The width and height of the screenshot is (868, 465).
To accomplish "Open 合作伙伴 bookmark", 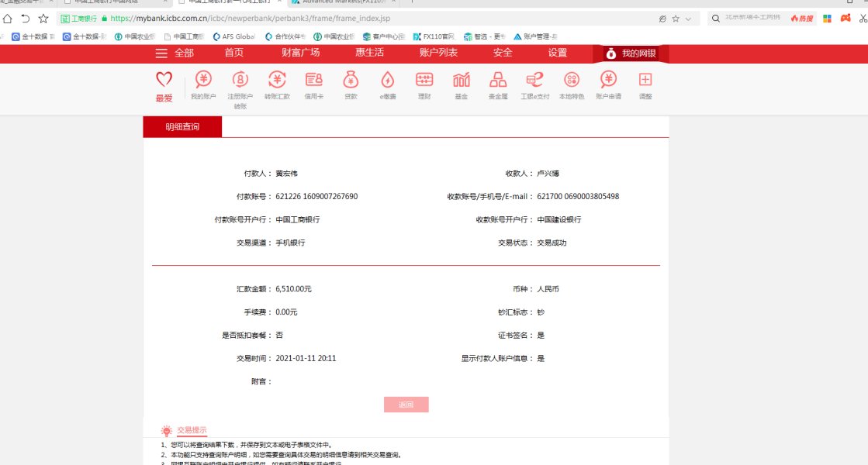I will click(285, 36).
